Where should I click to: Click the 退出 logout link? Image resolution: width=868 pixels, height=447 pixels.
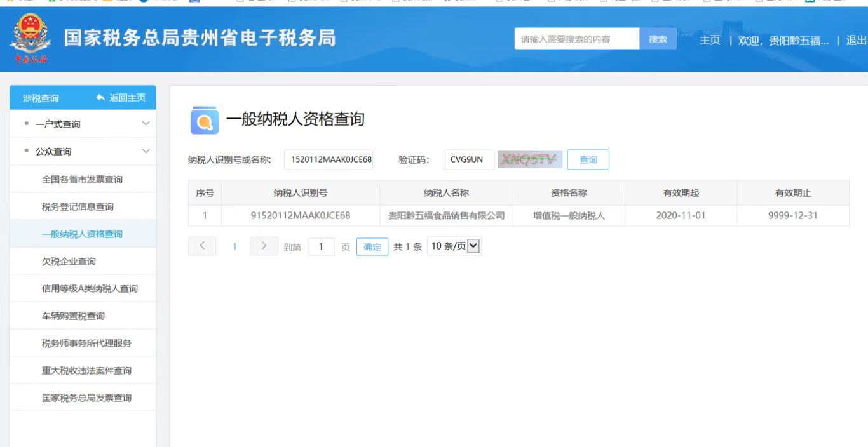(x=856, y=40)
